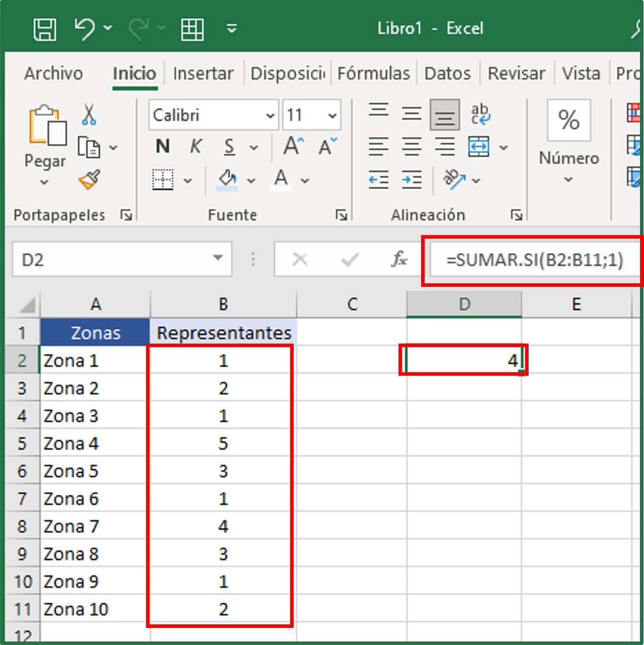Open the Datos ribbon tab
Screen dimensions: 644x645
[x=447, y=73]
